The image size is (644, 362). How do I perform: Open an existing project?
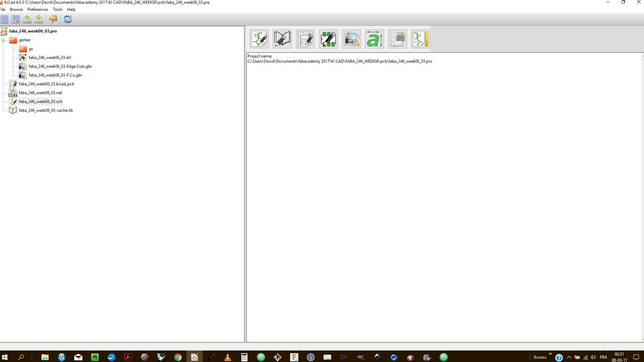[27, 19]
